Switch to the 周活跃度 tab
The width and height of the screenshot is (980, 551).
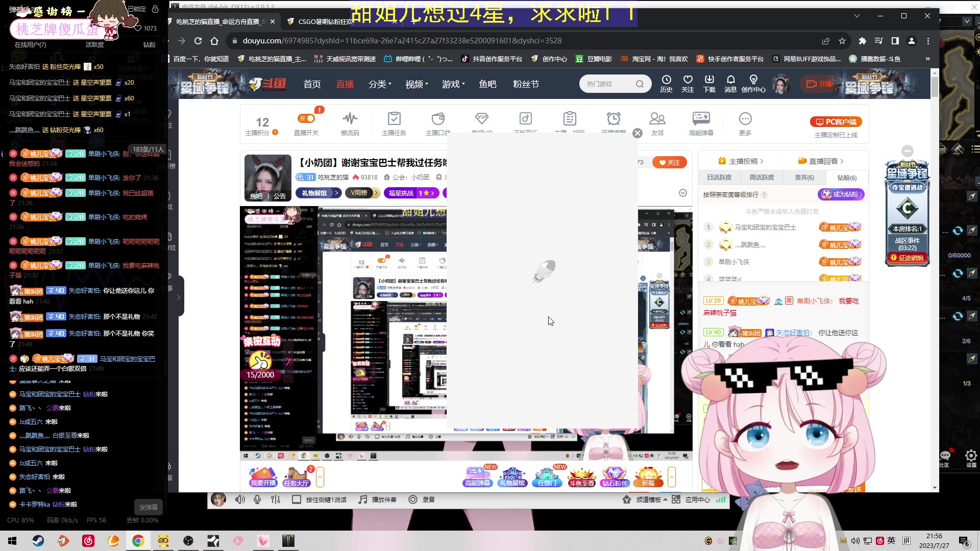coord(762,178)
